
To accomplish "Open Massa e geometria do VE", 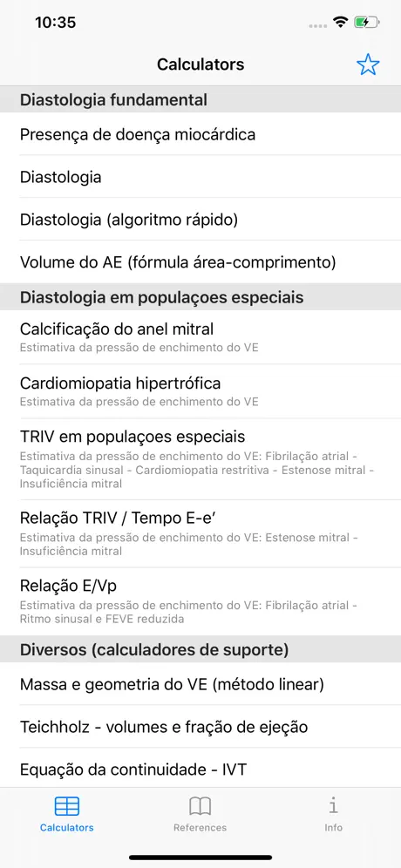I will coord(200,684).
